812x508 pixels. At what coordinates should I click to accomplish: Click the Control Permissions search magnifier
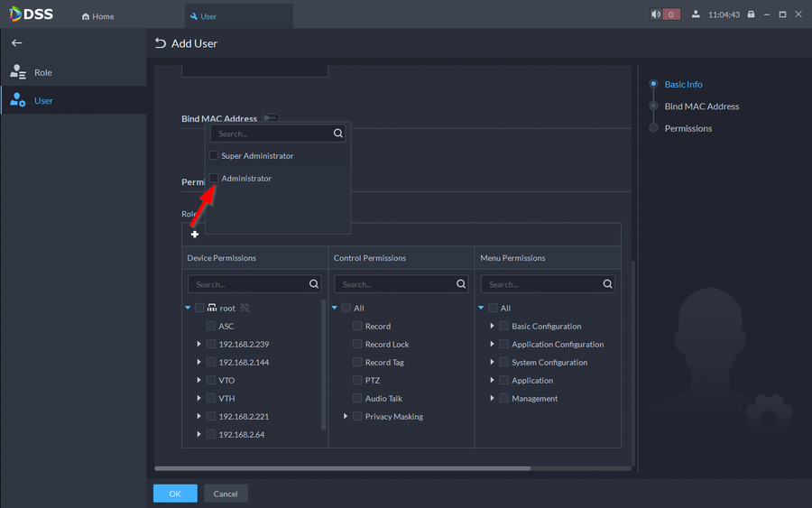pyautogui.click(x=461, y=284)
